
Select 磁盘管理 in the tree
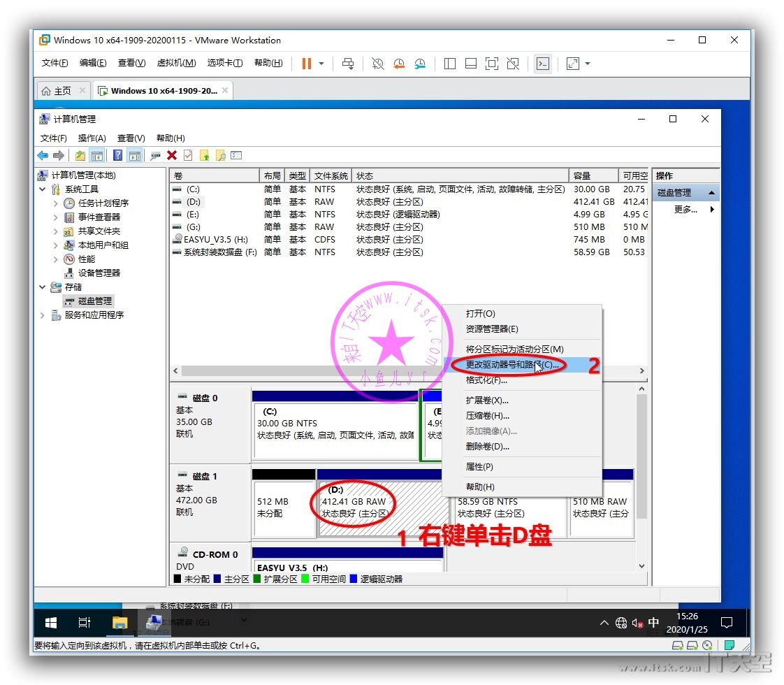(x=94, y=301)
